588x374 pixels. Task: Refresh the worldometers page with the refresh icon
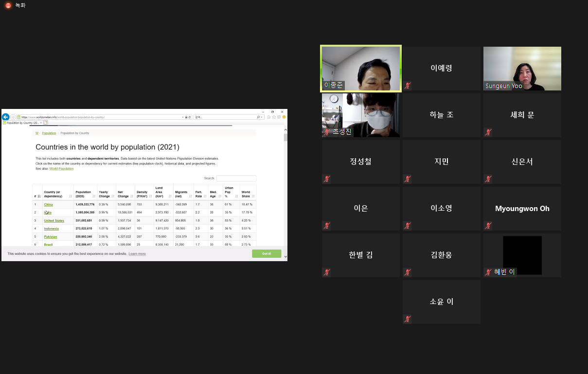pyautogui.click(x=190, y=117)
